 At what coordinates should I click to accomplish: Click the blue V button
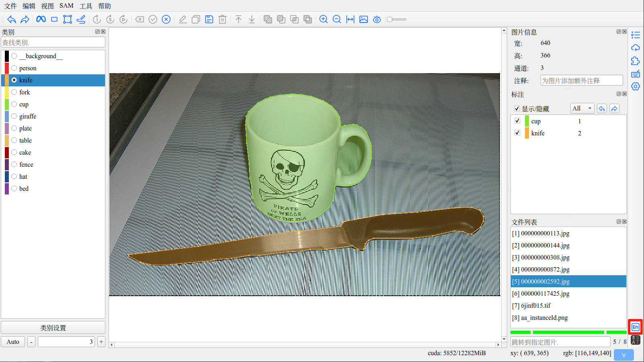pos(624,355)
